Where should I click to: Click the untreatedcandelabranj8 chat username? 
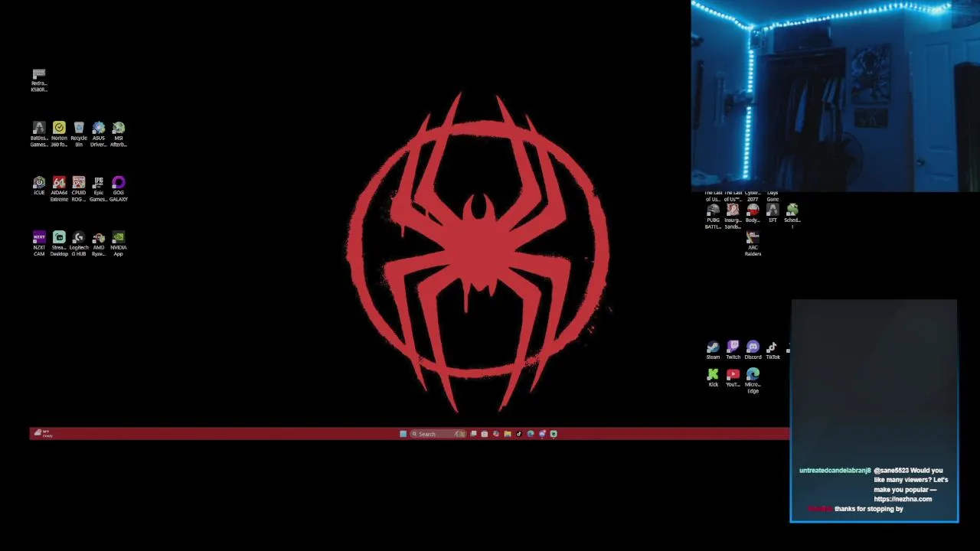point(835,471)
